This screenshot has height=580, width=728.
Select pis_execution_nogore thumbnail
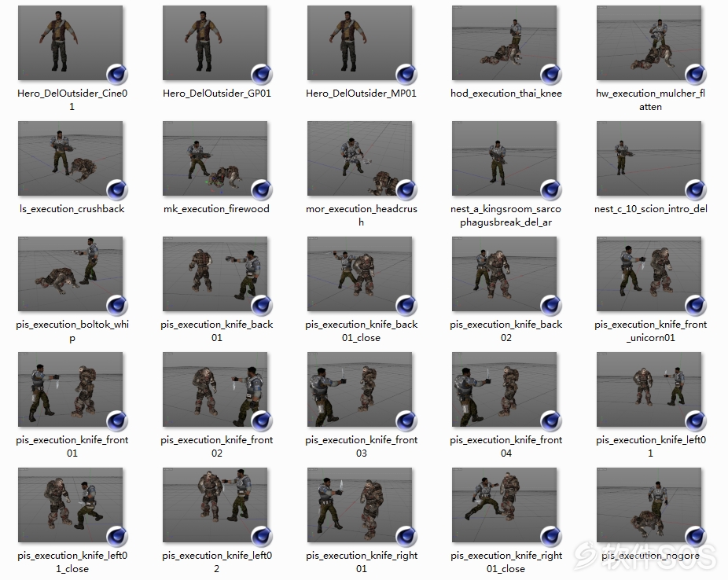pyautogui.click(x=649, y=505)
